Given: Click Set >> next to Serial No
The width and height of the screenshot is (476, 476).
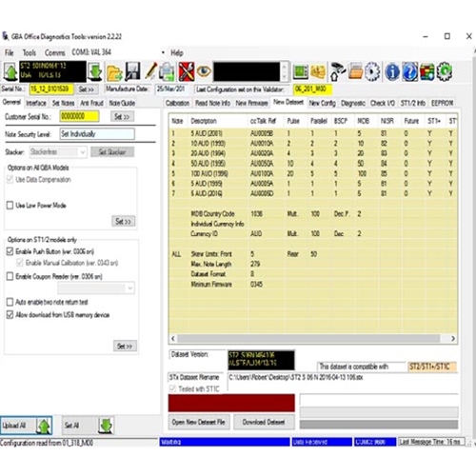Looking at the screenshot, I should pos(87,89).
